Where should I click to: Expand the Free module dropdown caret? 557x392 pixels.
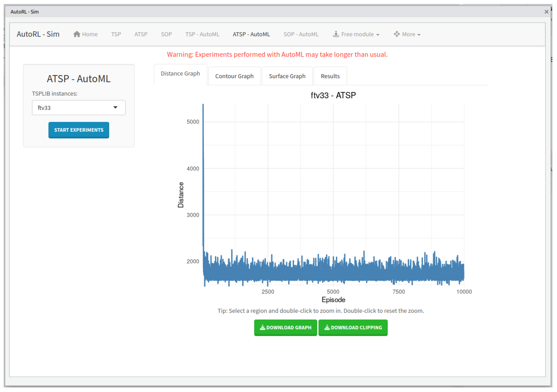point(378,35)
